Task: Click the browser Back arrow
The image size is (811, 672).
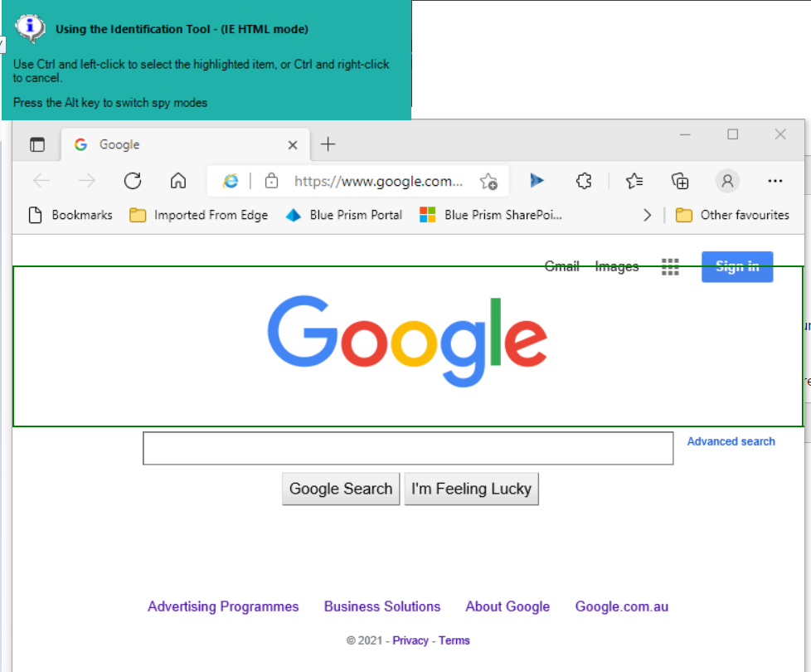Action: 41,181
